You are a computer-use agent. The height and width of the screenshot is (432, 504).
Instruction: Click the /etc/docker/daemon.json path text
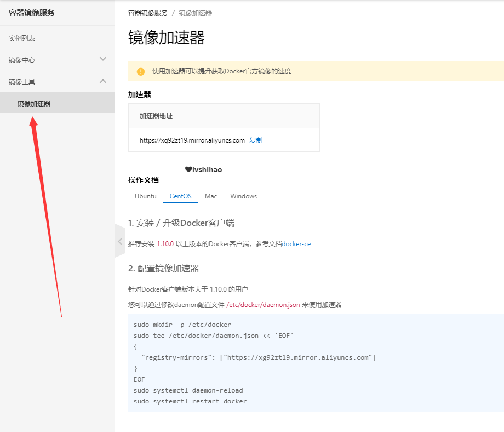click(x=264, y=305)
